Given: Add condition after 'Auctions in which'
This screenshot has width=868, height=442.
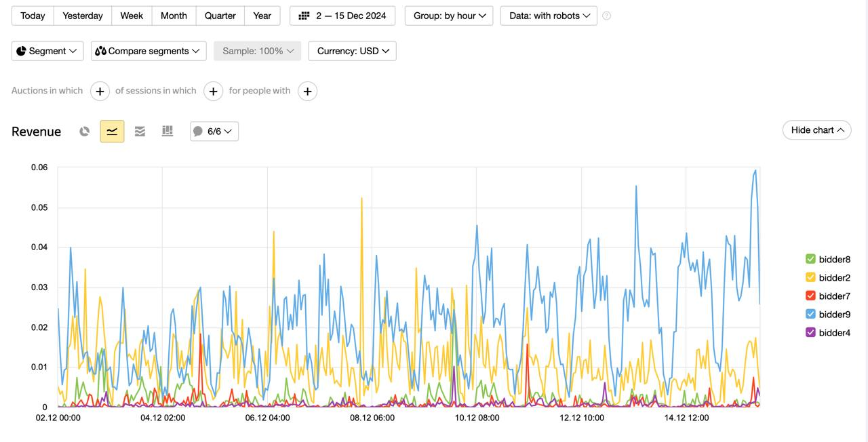Looking at the screenshot, I should 100,91.
